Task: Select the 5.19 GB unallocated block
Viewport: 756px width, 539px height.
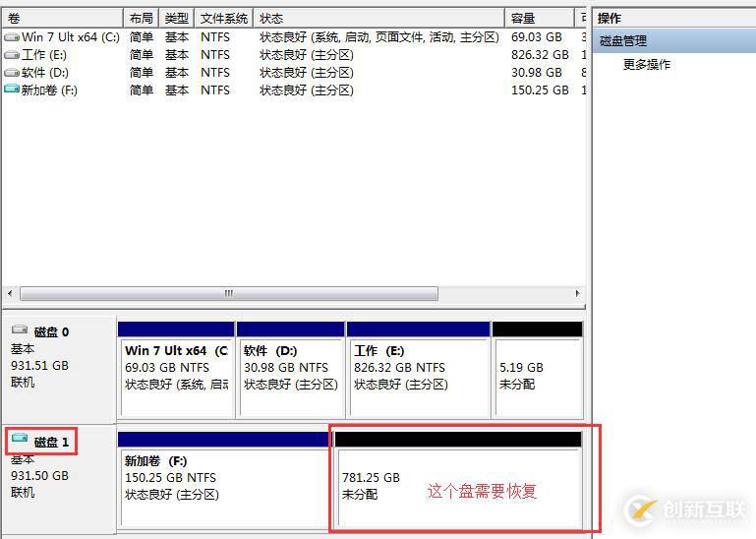Action: tap(538, 370)
